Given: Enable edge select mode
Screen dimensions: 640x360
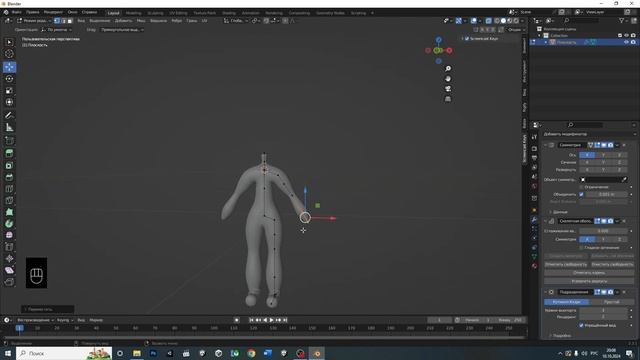Looking at the screenshot, I should [x=63, y=20].
